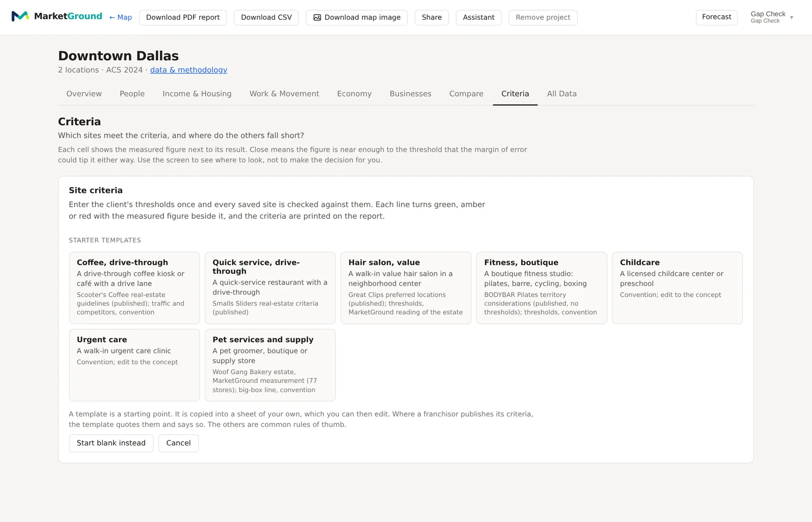Image resolution: width=812 pixels, height=522 pixels.
Task: Open the data & methodology link
Action: pyautogui.click(x=189, y=70)
